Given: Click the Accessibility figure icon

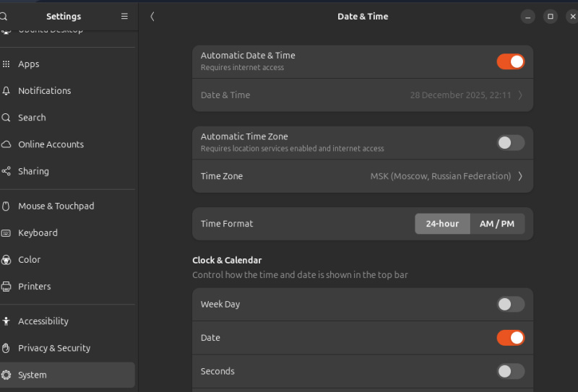Looking at the screenshot, I should point(7,321).
